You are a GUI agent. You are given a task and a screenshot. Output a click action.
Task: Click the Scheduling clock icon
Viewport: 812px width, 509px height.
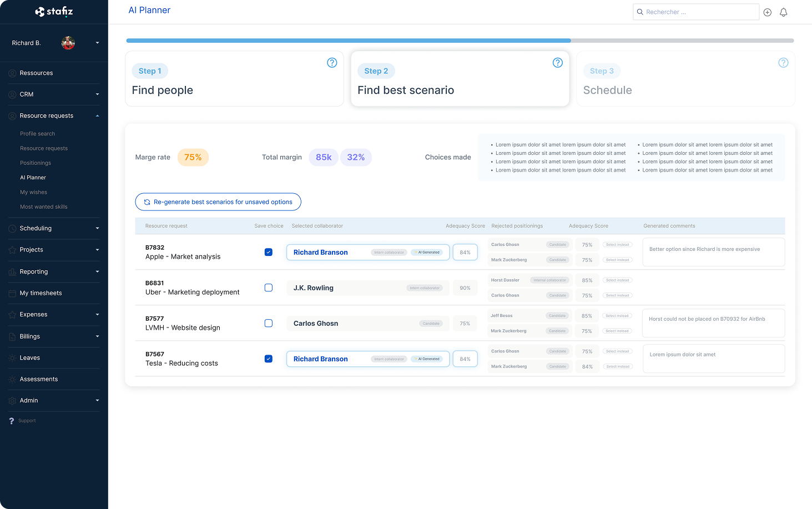(x=12, y=229)
